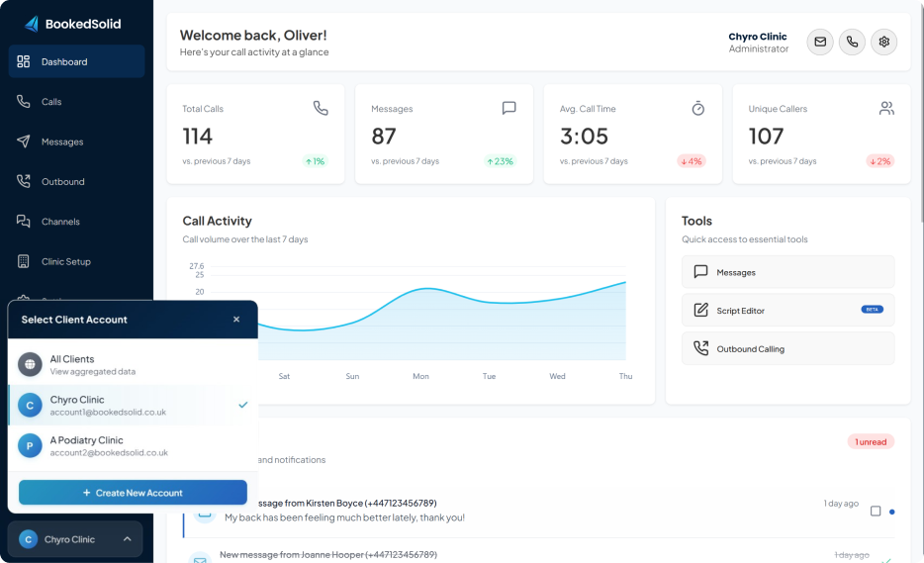Open the Script Editor tool
Image resolution: width=924 pixels, height=563 pixels.
(x=787, y=311)
